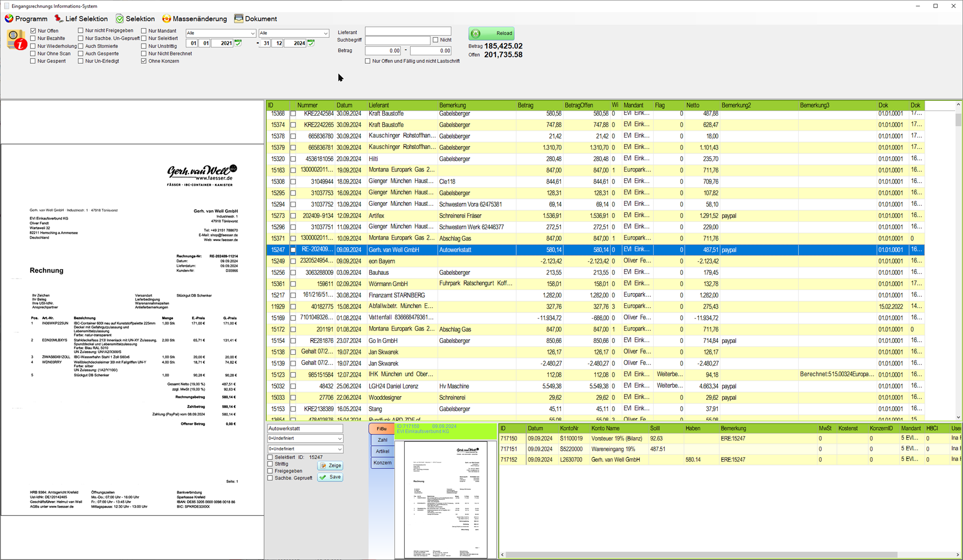Toggle the Nur Mandant checkbox

point(144,31)
